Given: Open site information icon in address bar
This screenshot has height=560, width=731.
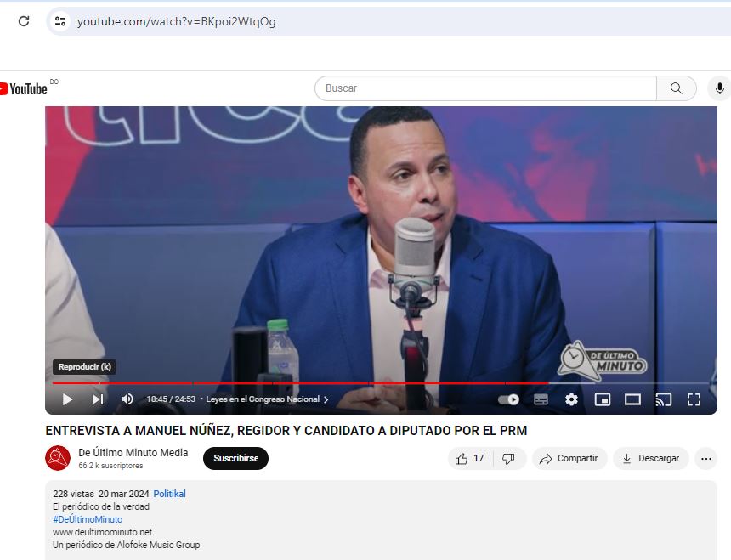Looking at the screenshot, I should point(60,21).
